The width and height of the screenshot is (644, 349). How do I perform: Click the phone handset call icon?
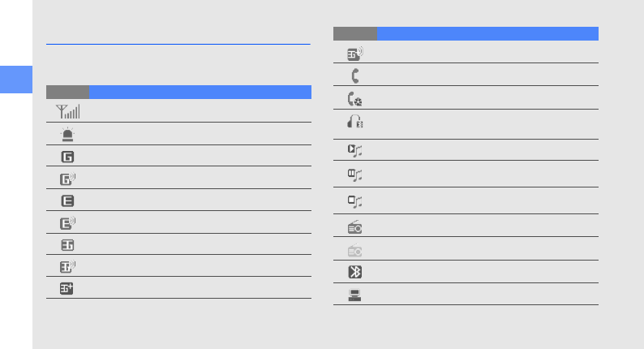(x=354, y=75)
